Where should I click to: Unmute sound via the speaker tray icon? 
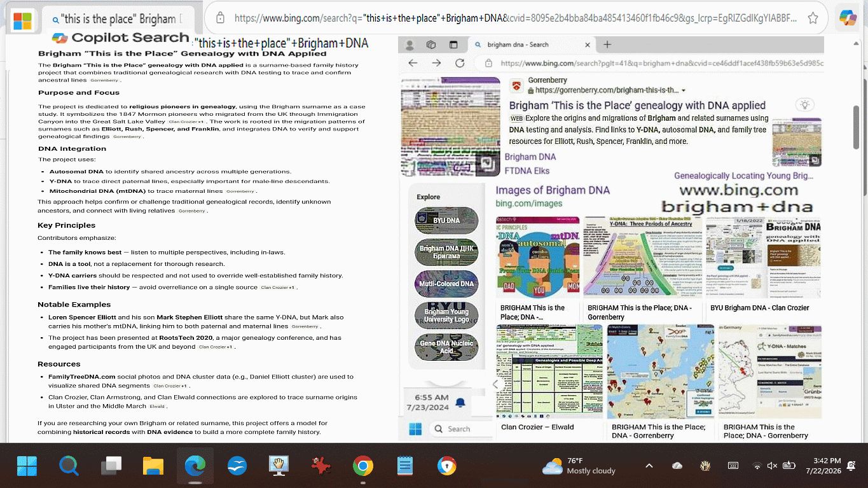click(x=773, y=466)
